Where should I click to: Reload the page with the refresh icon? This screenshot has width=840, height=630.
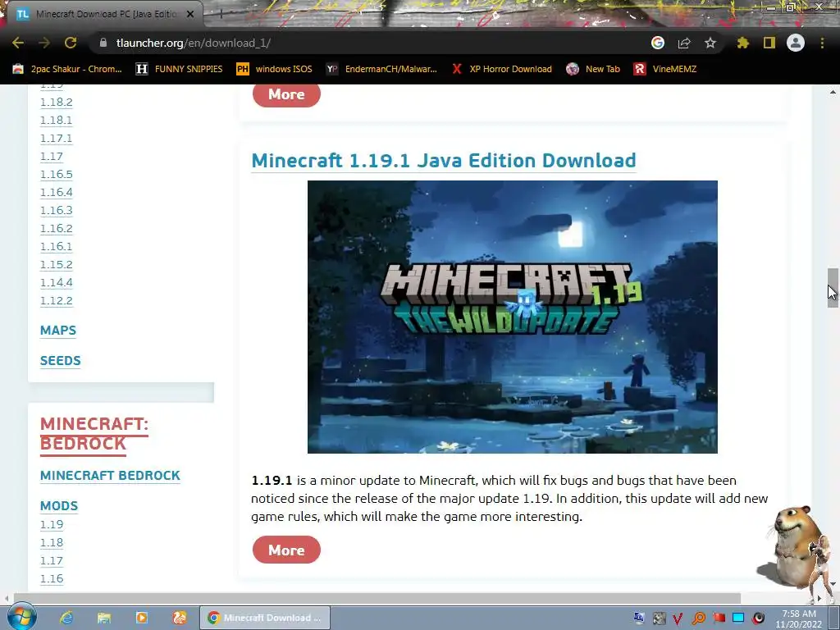[x=71, y=43]
